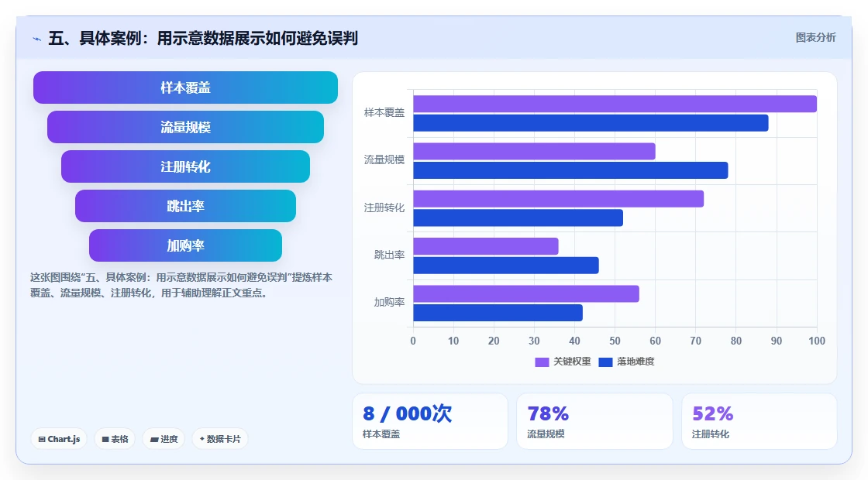Click the 数据卡片 tag chip

click(220, 439)
